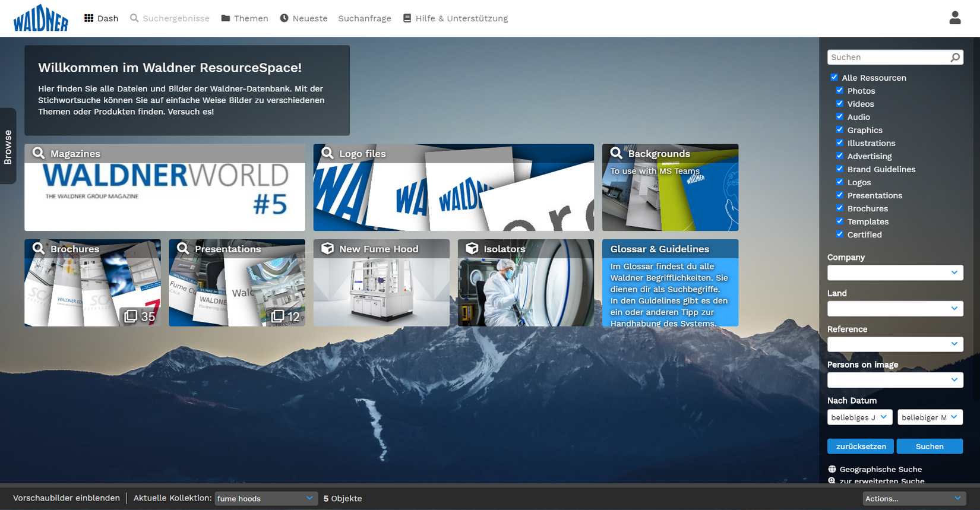Click the Waldner logo

pyautogui.click(x=40, y=18)
